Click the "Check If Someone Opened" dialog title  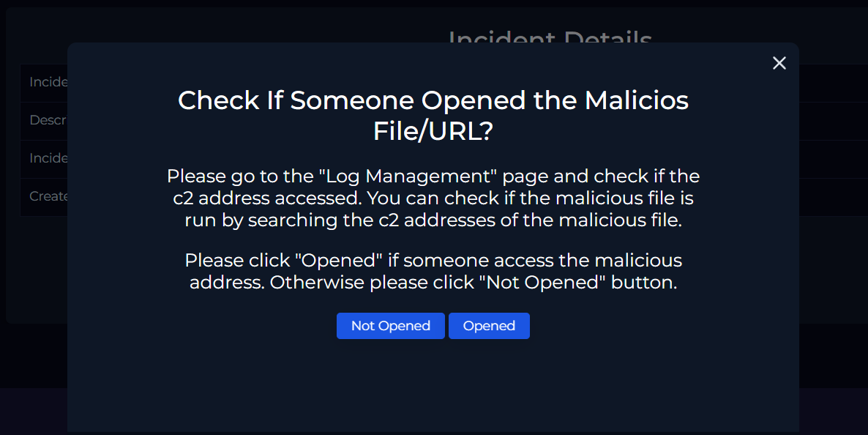(433, 100)
